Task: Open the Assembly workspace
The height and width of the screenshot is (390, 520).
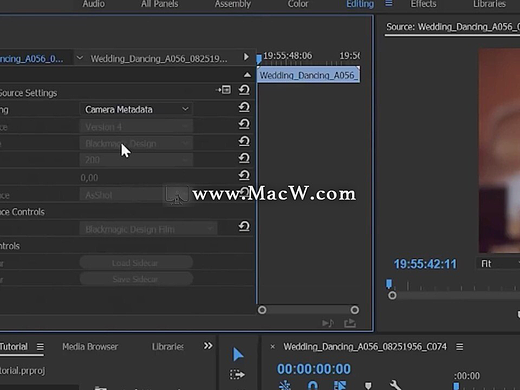Action: [233, 4]
